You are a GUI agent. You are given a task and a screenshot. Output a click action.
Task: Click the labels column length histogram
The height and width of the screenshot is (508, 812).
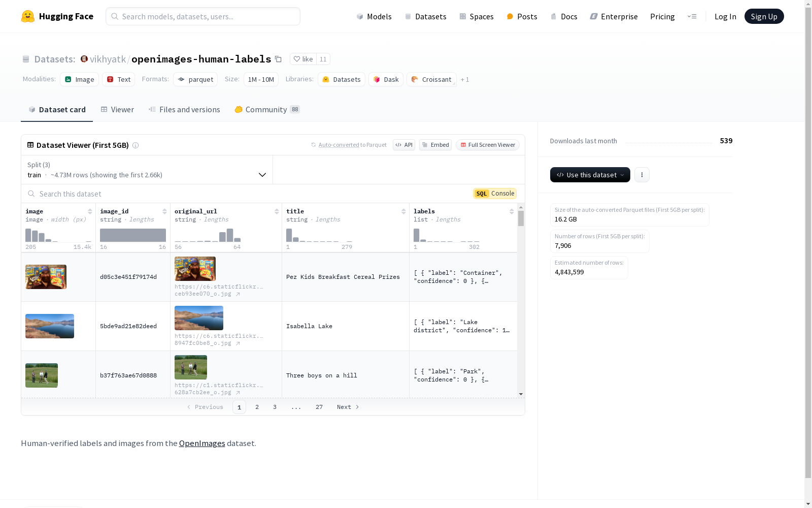[x=447, y=235]
